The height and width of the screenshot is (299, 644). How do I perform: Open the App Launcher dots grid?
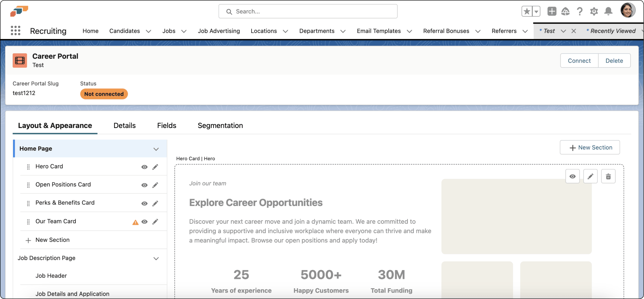[x=15, y=31]
